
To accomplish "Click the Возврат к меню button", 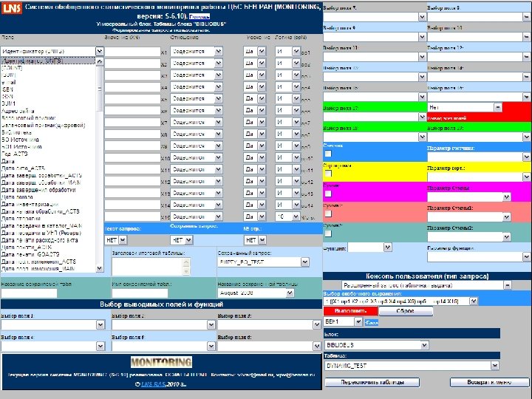I will coord(489,382).
